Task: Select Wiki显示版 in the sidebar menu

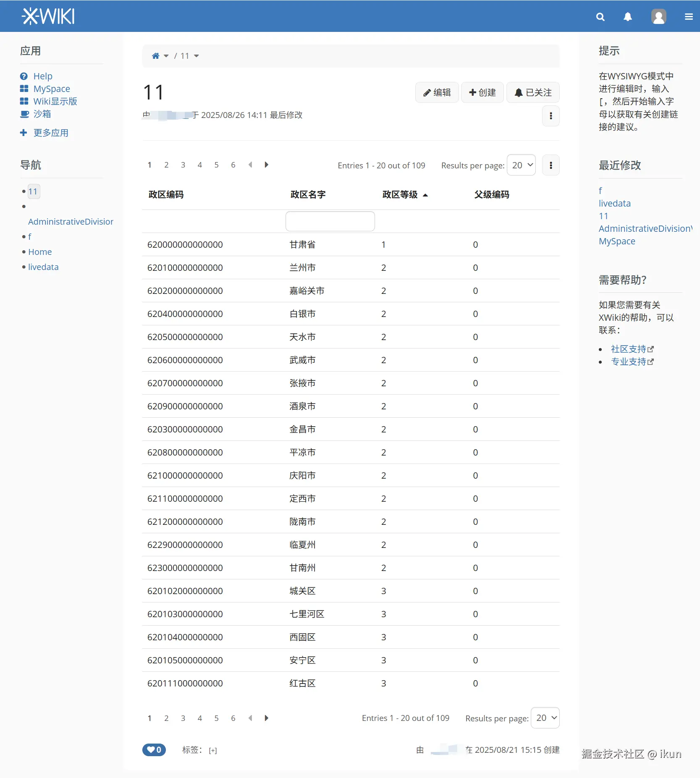Action: (x=55, y=101)
